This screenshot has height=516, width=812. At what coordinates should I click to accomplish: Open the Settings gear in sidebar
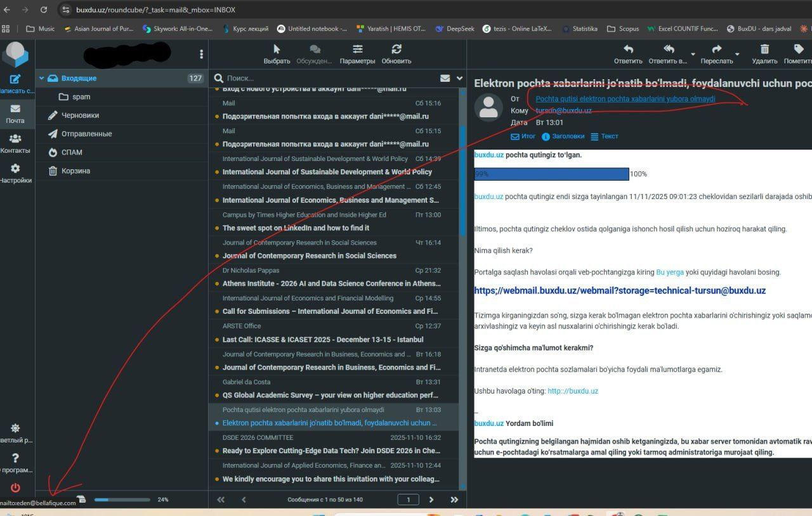[x=15, y=169]
